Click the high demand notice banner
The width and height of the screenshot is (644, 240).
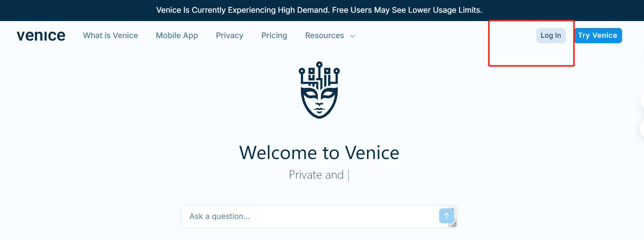(x=319, y=10)
